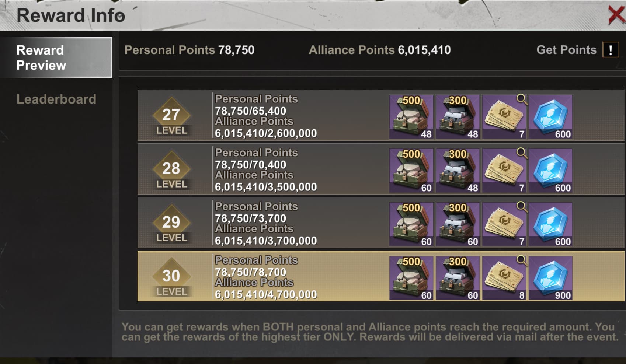This screenshot has width=626, height=364.
Task: Click the Level 29 iron chest with 60
Action: [458, 224]
